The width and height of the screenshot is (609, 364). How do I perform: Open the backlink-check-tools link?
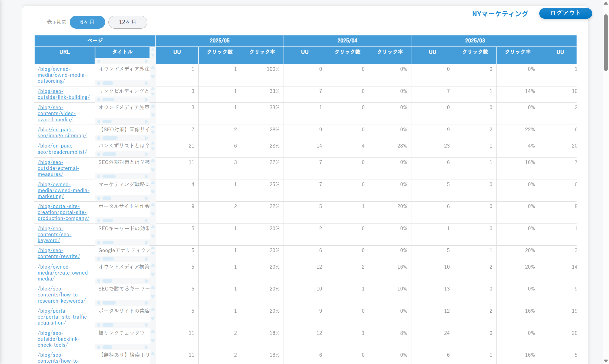[x=59, y=339]
